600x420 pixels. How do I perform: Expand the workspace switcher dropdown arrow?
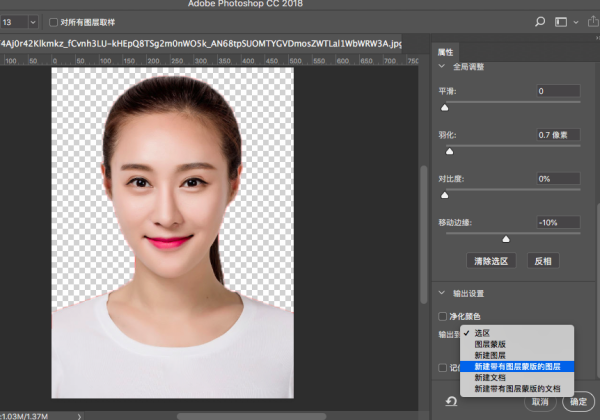[576, 23]
